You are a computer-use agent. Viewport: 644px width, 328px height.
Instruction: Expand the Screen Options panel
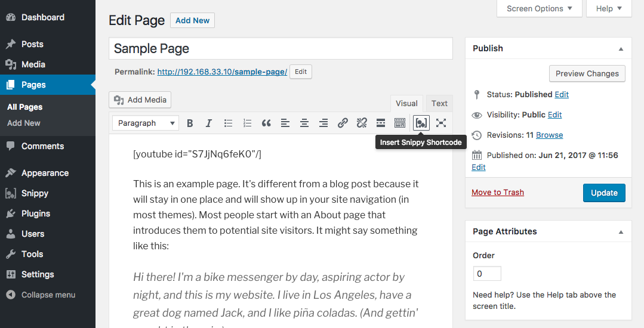[540, 8]
